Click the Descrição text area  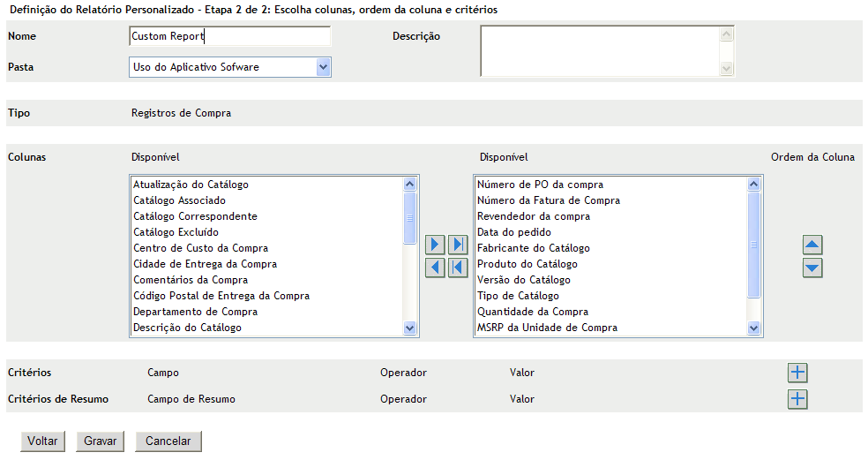pyautogui.click(x=600, y=50)
